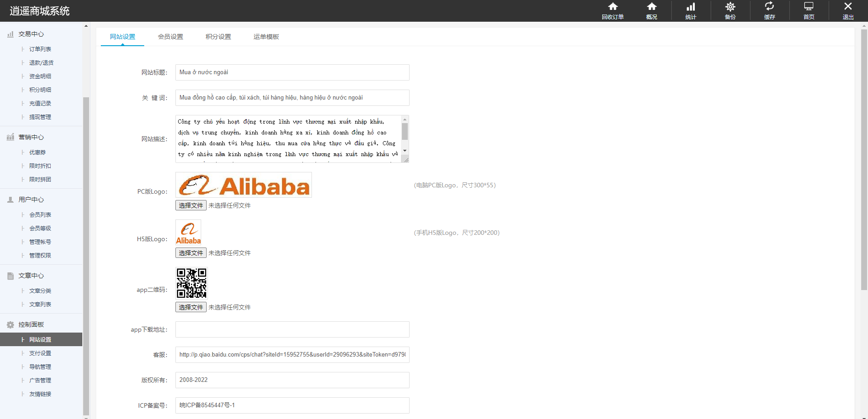Screen dimensions: 868x419
Task: Select 会员等级 in the sidebar
Action: (40, 228)
